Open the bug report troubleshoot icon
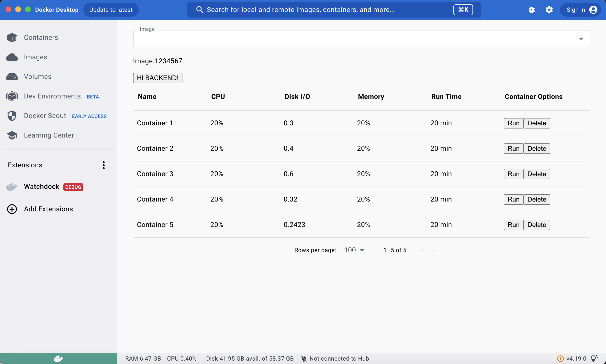Image resolution: width=606 pixels, height=364 pixels. 531,10
